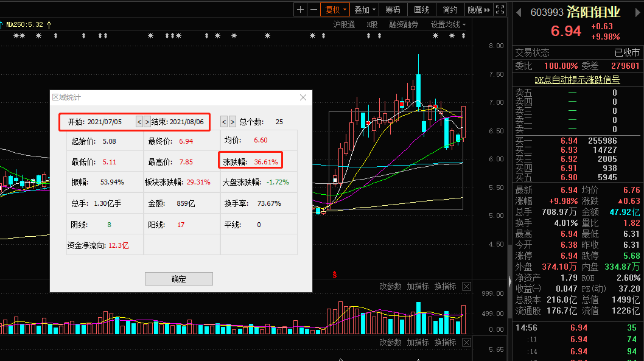Open the 复权 dropdown menu
This screenshot has height=361, width=644.
336,9
